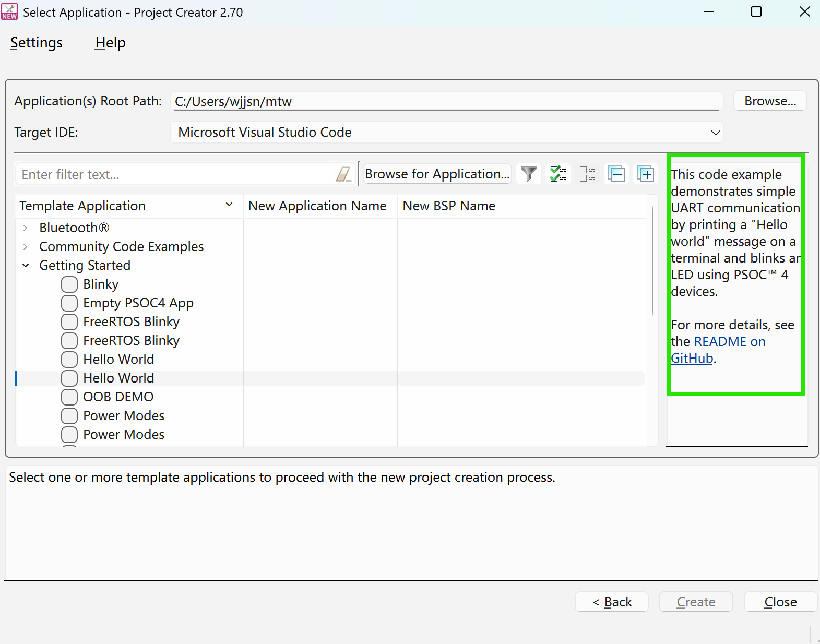Check the highlighted Hello World row's checkbox
This screenshot has width=820, height=644.
click(69, 378)
